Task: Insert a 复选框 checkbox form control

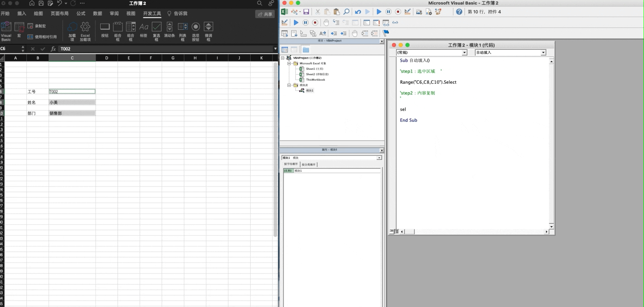Action: tap(156, 31)
